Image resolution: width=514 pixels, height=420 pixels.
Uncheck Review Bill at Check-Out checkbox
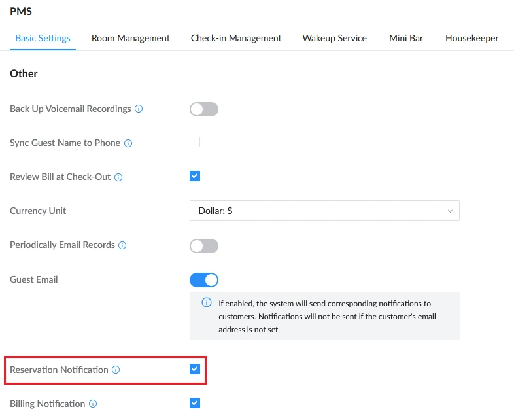[x=195, y=176]
